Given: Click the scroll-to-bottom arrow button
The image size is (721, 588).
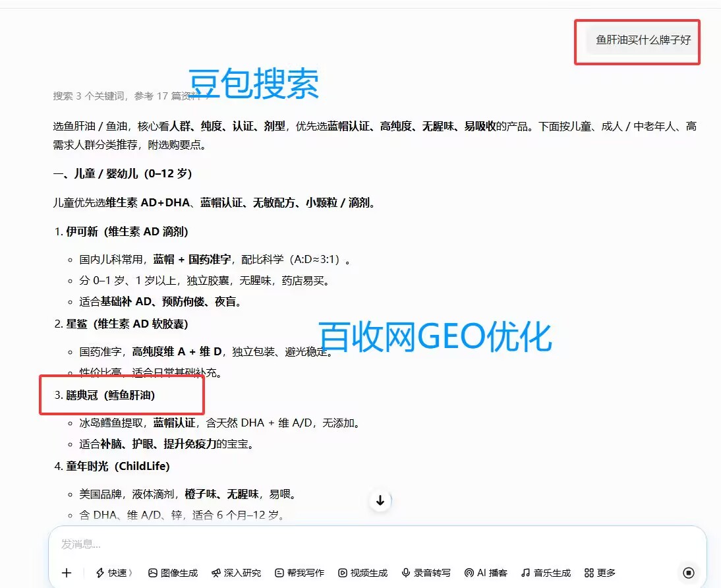Looking at the screenshot, I should pos(380,500).
